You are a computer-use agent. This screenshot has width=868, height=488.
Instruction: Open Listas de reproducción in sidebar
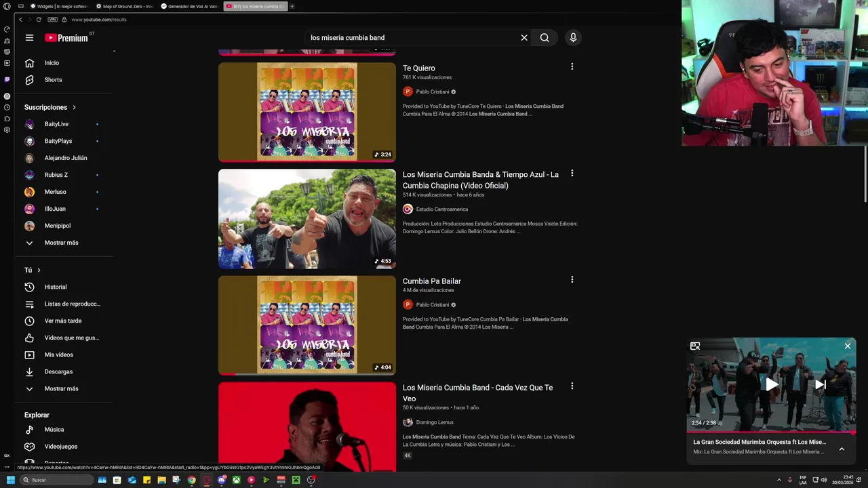[64, 304]
